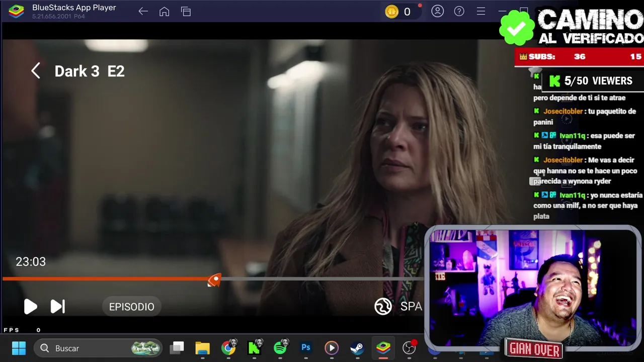
Task: Open the EPISODIO episode list
Action: coord(131,307)
